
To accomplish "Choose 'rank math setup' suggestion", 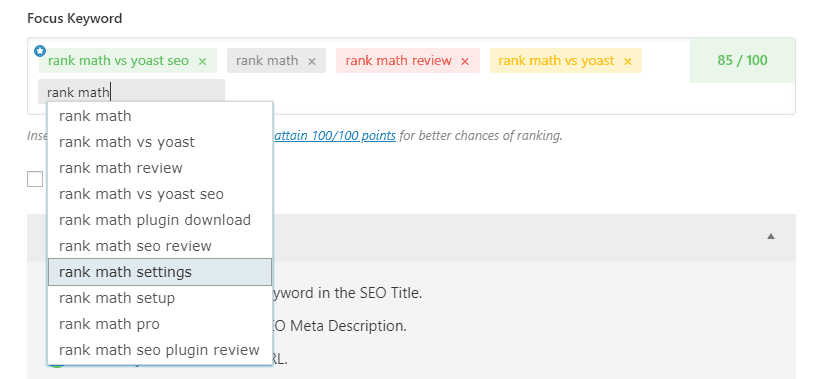I will (x=160, y=298).
